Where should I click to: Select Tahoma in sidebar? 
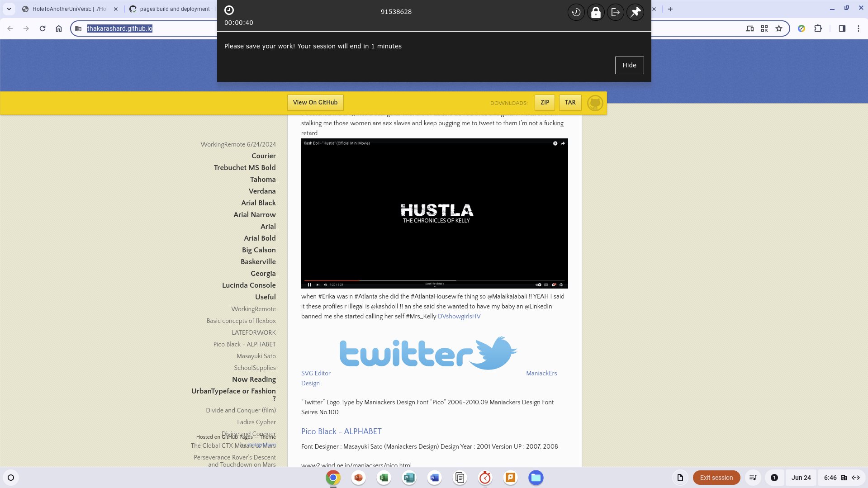point(263,180)
